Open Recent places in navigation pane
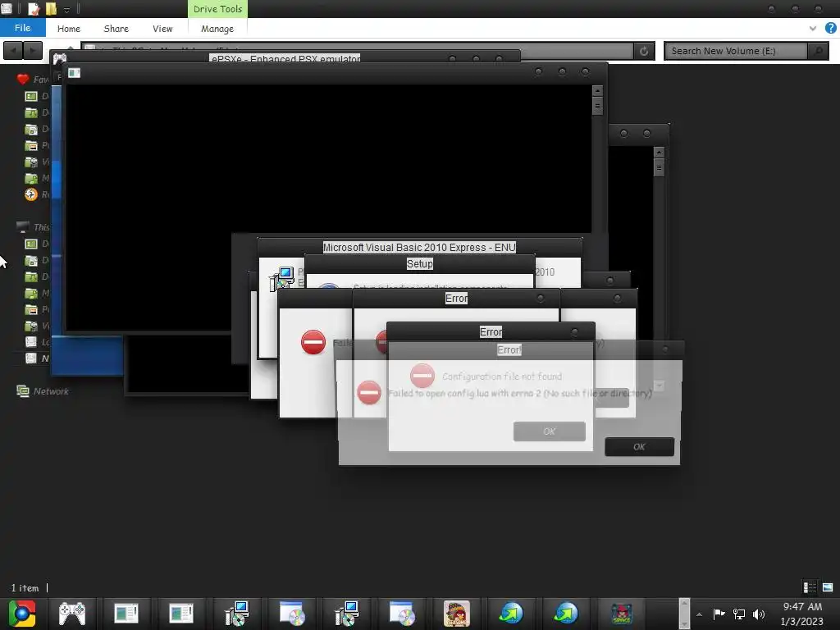The height and width of the screenshot is (630, 840). click(x=31, y=194)
